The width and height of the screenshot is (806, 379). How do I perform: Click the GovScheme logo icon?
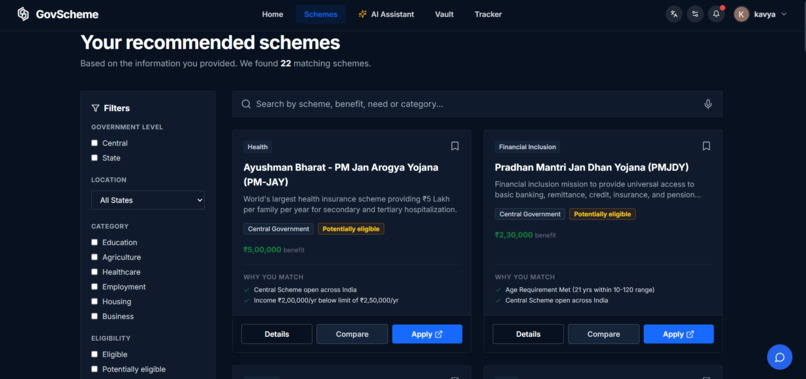(23, 14)
